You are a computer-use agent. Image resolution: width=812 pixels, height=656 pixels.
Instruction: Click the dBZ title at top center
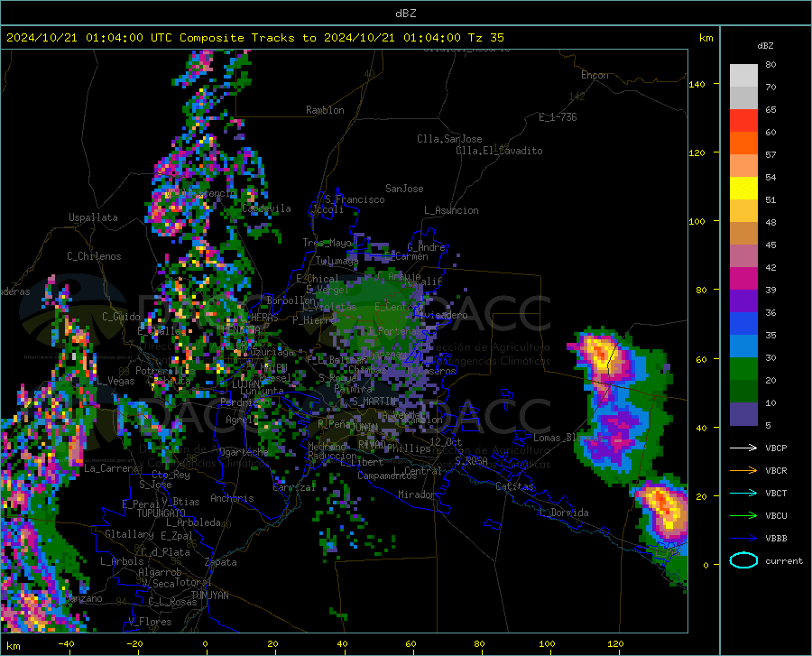click(x=405, y=14)
